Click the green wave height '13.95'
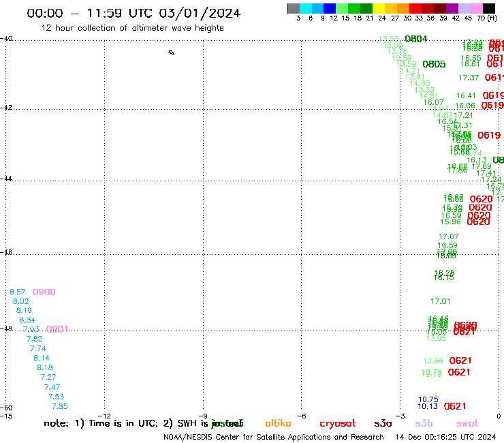The height and width of the screenshot is (443, 504). 436,338
